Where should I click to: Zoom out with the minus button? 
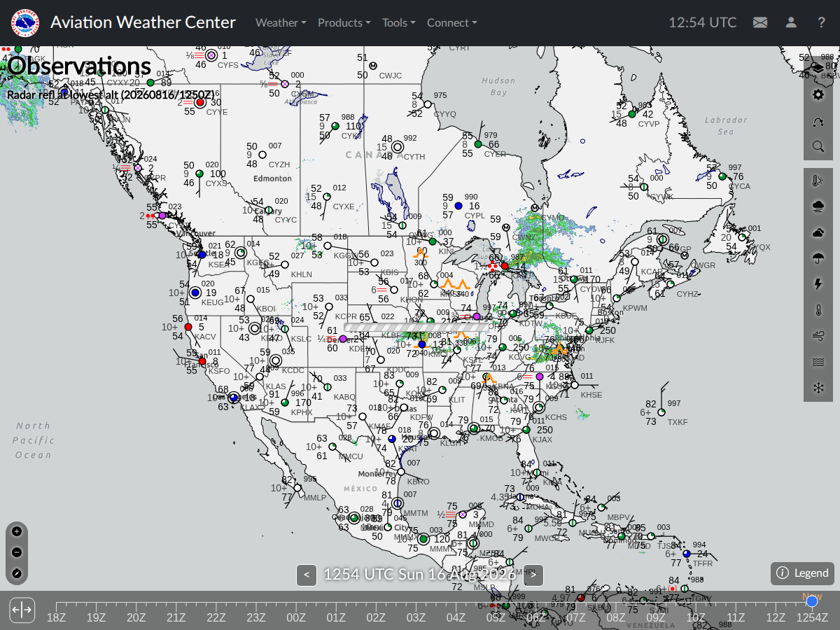click(x=17, y=552)
